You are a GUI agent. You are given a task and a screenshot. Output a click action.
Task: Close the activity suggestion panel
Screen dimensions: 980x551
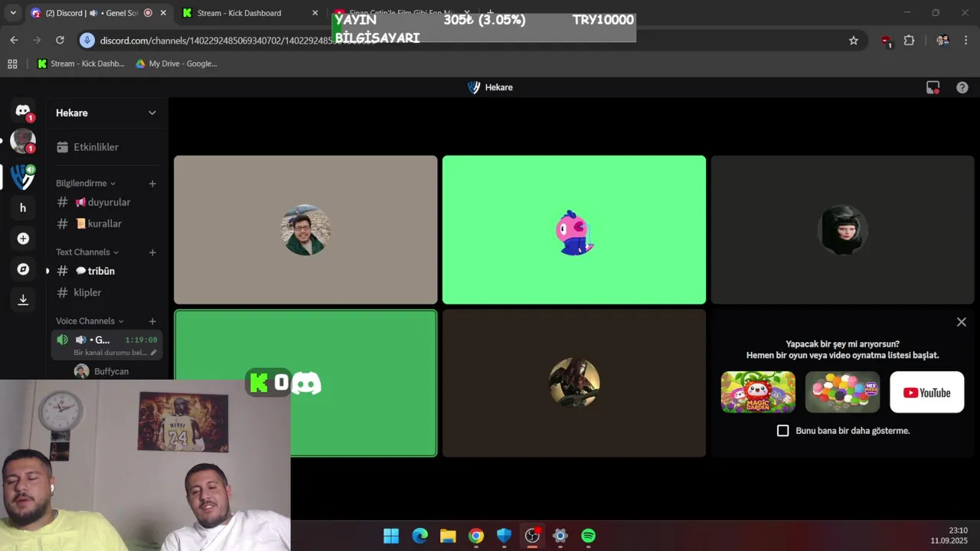[962, 322]
